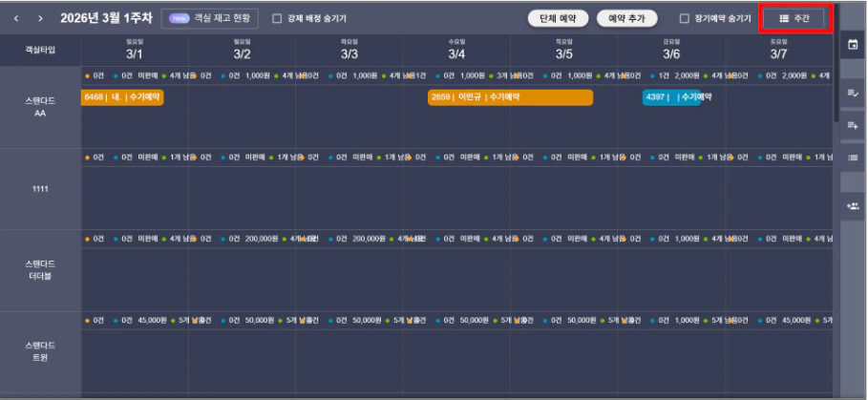This screenshot has height=400, width=868.
Task: Select the 3/5 date column header
Action: [x=564, y=50]
